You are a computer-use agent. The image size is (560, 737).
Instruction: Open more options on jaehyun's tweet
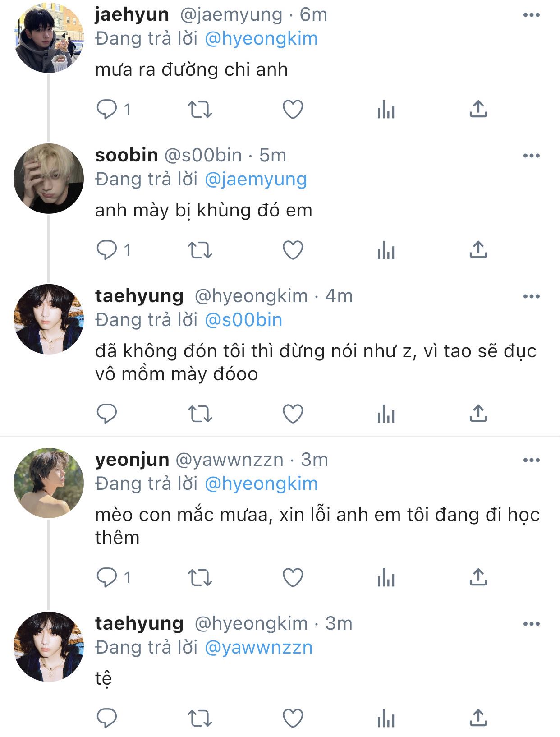532,15
